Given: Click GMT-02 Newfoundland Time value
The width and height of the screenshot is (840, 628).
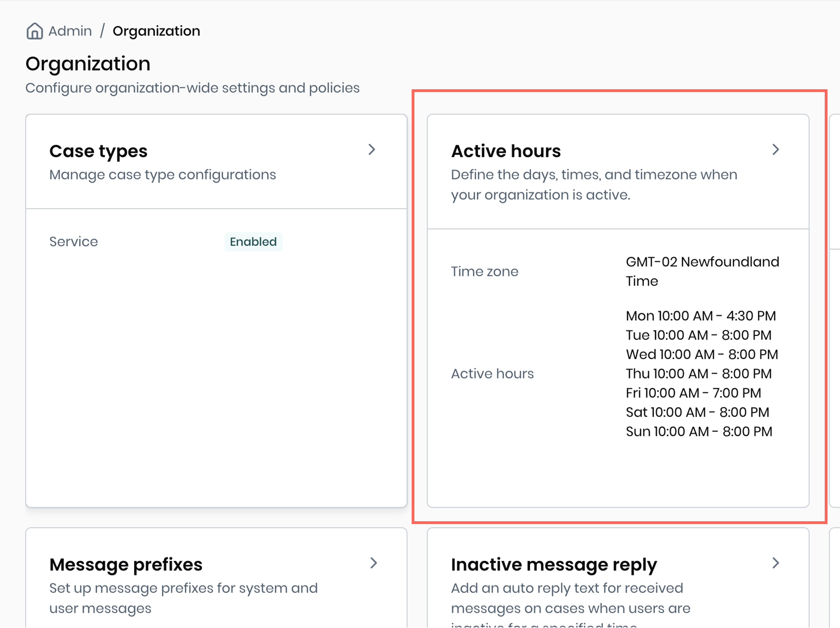Looking at the screenshot, I should pos(703,271).
